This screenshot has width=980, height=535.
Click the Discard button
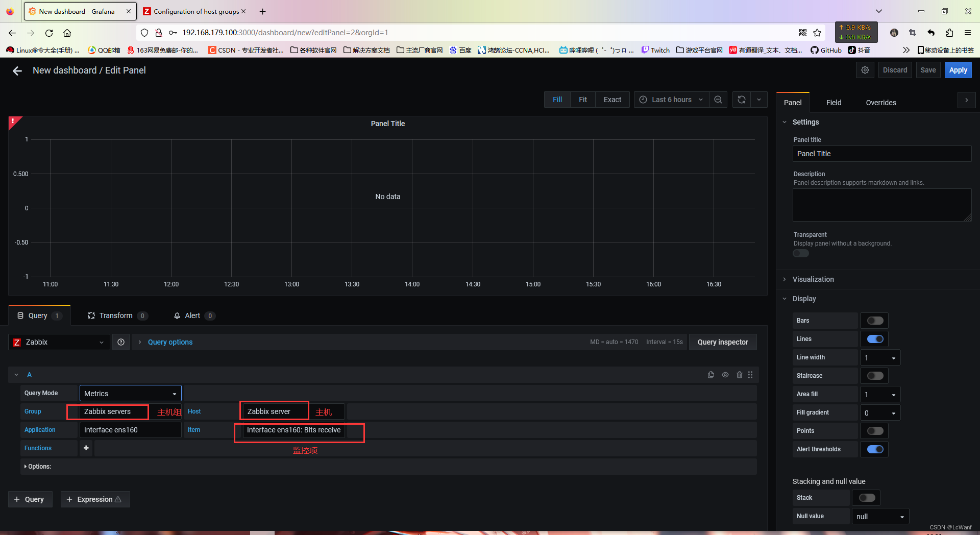(895, 70)
